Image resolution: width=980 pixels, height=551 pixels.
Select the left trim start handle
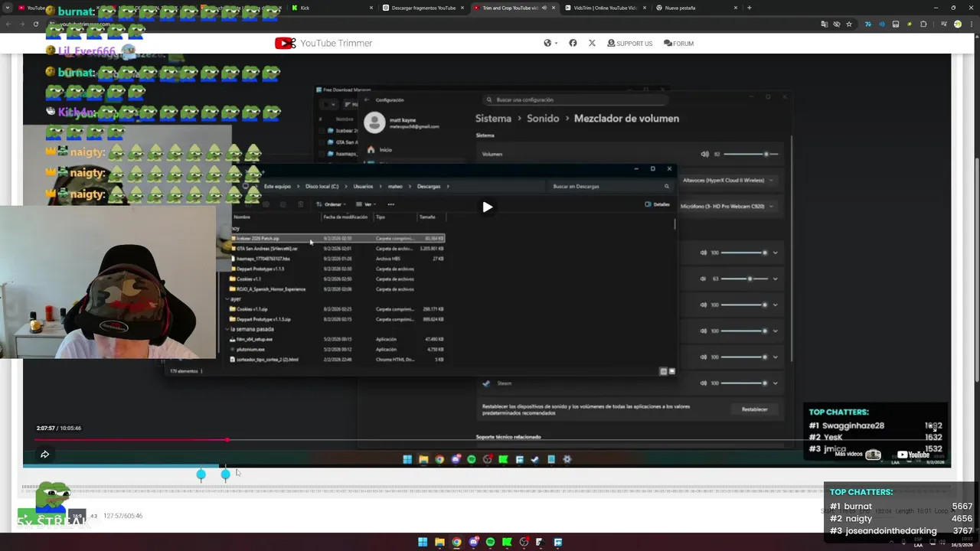201,474
